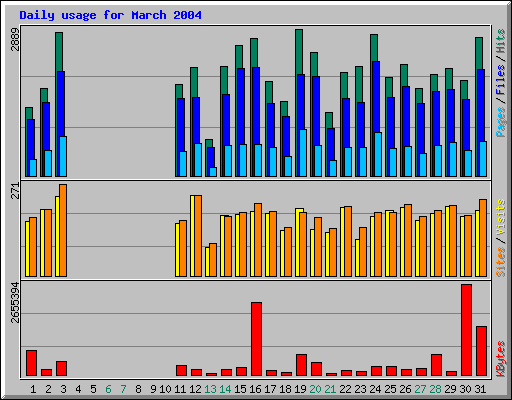The width and height of the screenshot is (512, 400).
Task: Click the orange Visits bar for day 13
Action: [x=213, y=260]
